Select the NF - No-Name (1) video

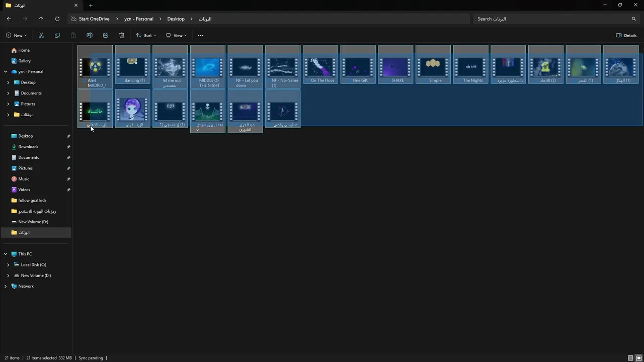[x=283, y=67]
